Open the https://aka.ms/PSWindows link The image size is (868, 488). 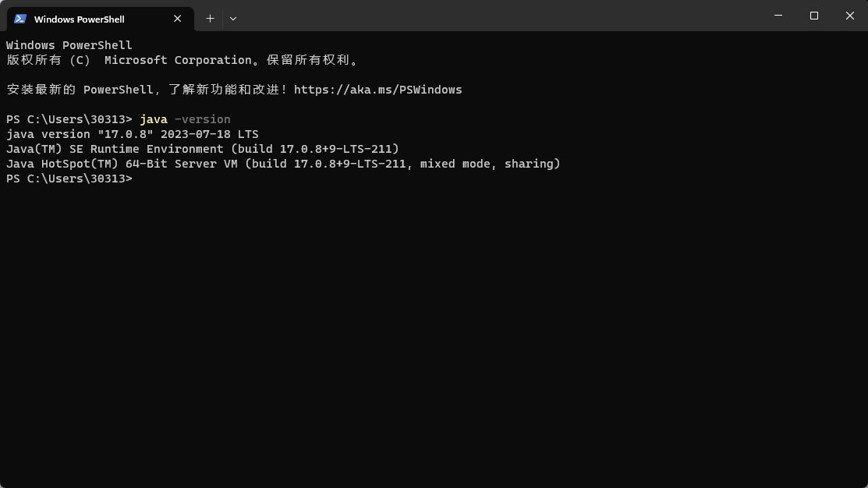point(377,90)
